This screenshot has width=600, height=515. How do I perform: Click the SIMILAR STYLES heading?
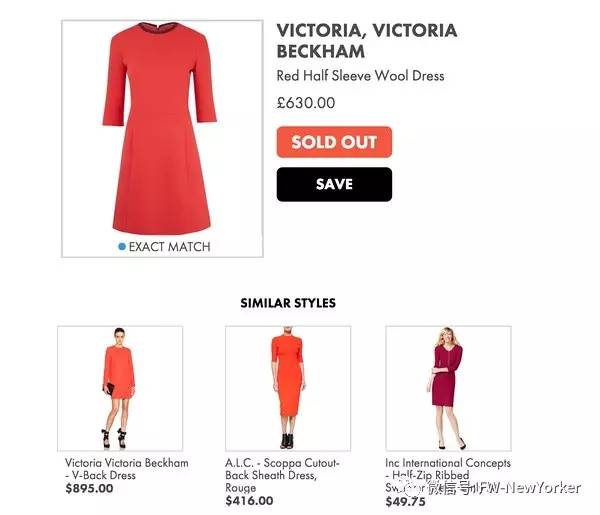coord(288,303)
